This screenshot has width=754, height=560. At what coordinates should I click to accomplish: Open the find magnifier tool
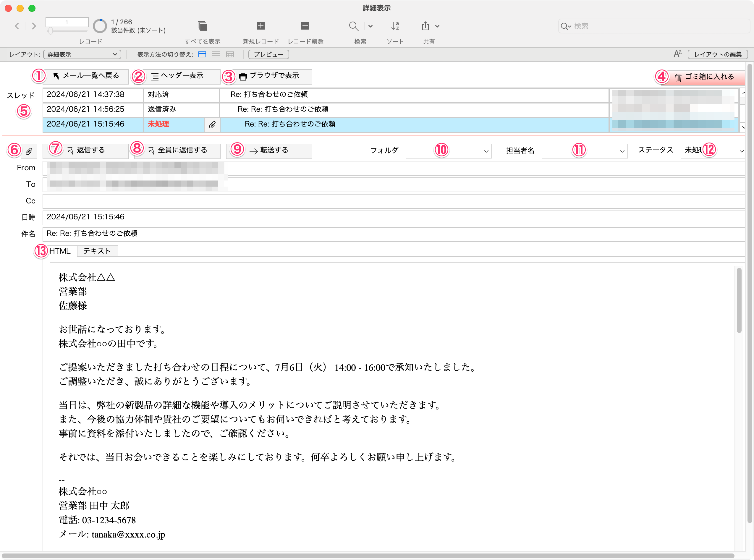354,26
